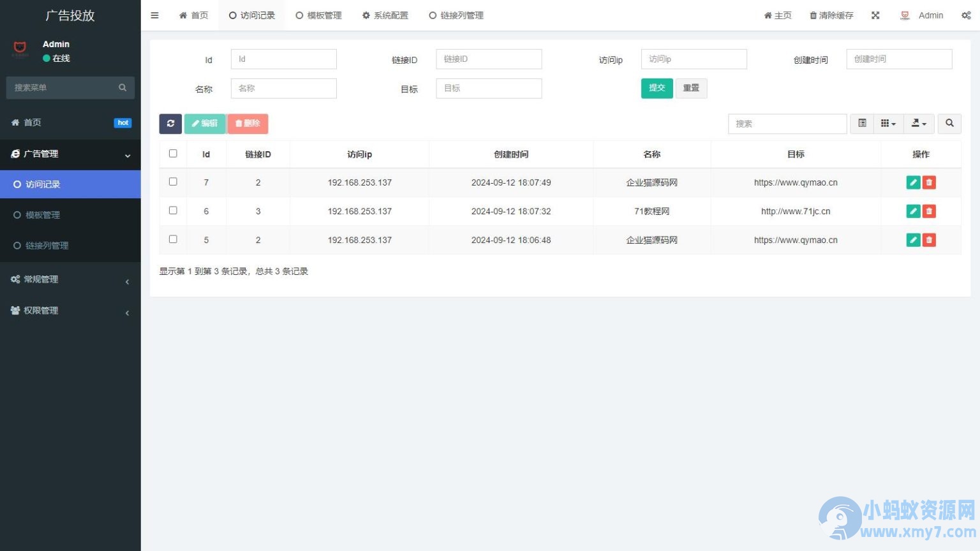This screenshot has width=980, height=551.
Task: Click the refresh button in the table toolbar
Action: (170, 124)
